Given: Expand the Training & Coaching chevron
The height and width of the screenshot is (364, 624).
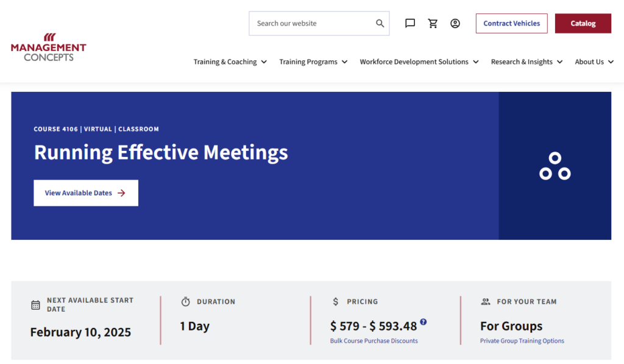Looking at the screenshot, I should tap(264, 62).
